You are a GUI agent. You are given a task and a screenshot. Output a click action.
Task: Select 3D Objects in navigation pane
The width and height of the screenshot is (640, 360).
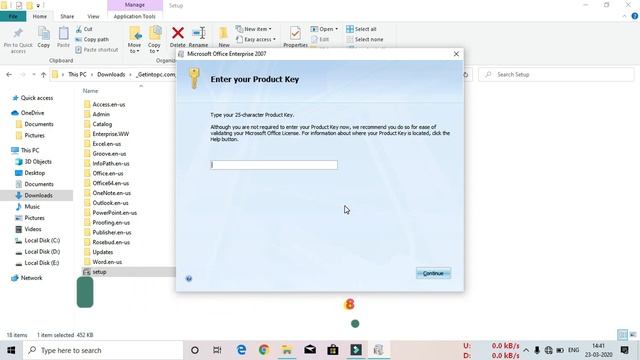38,162
